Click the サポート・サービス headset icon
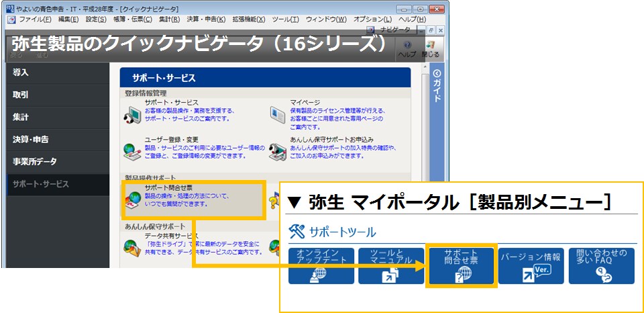The height and width of the screenshot is (313, 644). [132, 115]
